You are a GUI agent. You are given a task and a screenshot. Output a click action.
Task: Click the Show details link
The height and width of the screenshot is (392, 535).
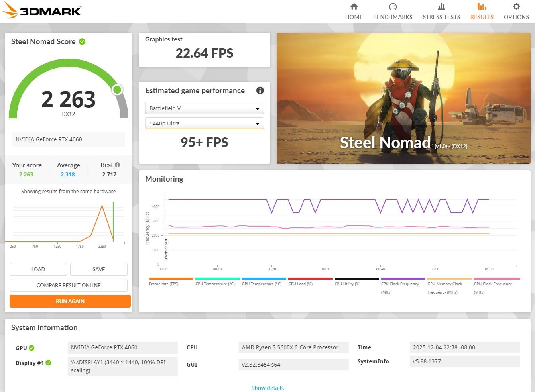[x=267, y=388]
